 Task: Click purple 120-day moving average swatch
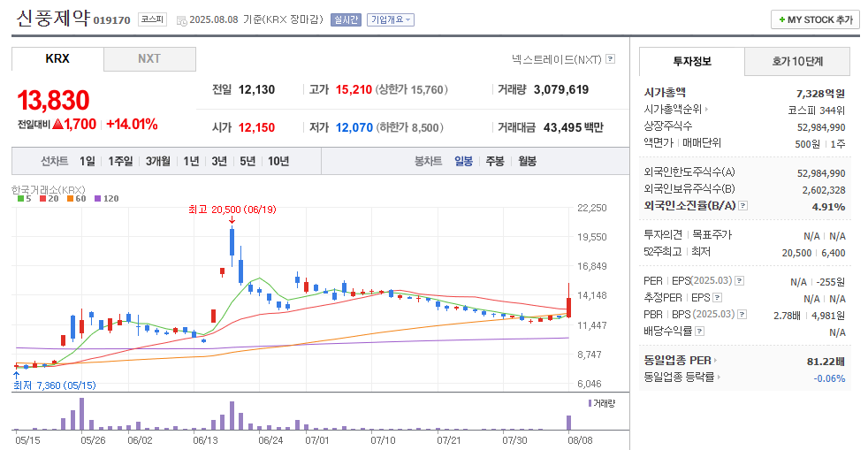(97, 199)
